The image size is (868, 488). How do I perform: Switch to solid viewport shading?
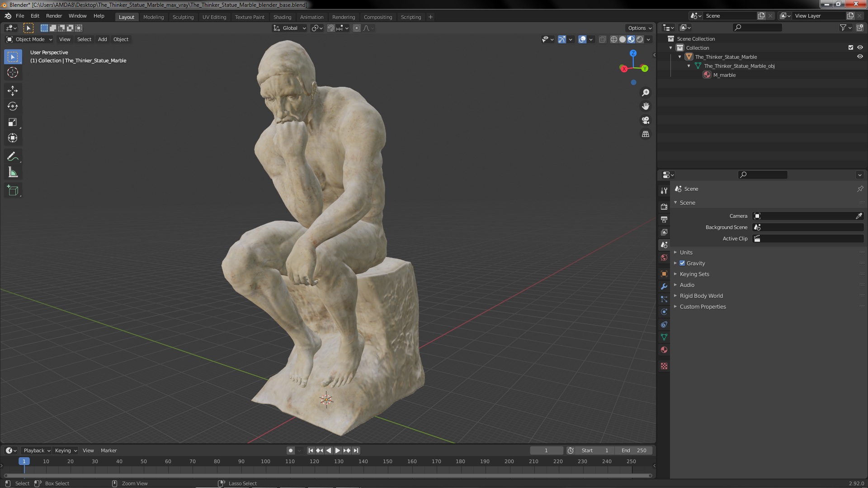[x=623, y=40]
